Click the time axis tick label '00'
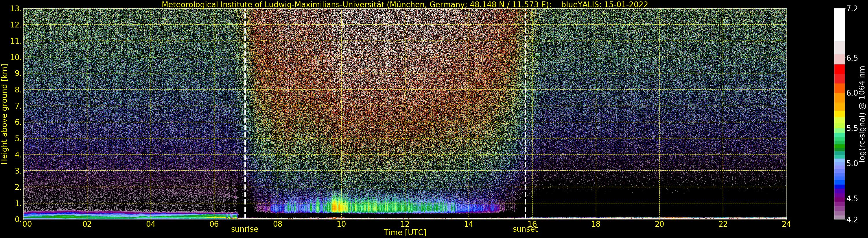The height and width of the screenshot is (238, 868). tap(27, 224)
